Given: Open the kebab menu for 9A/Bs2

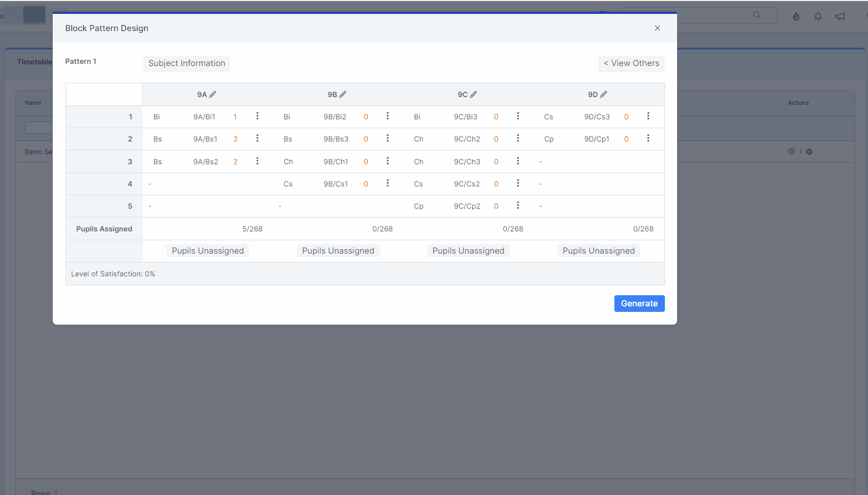Looking at the screenshot, I should click(x=258, y=161).
